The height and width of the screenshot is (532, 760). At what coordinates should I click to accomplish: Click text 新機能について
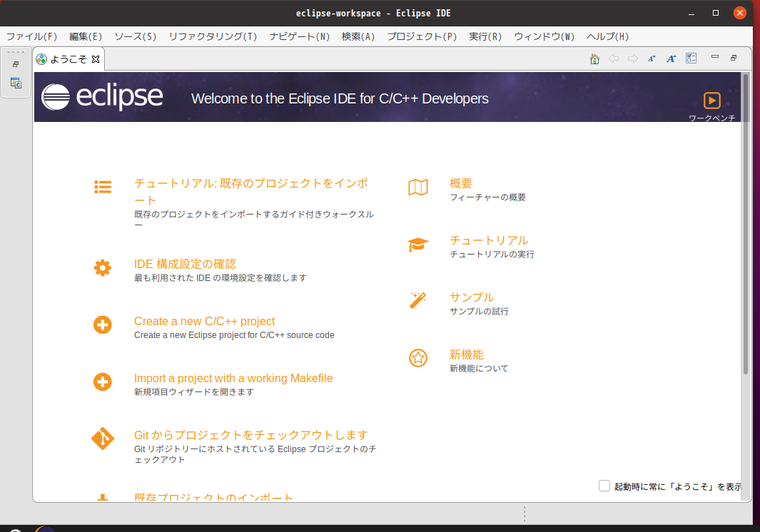pyautogui.click(x=479, y=368)
